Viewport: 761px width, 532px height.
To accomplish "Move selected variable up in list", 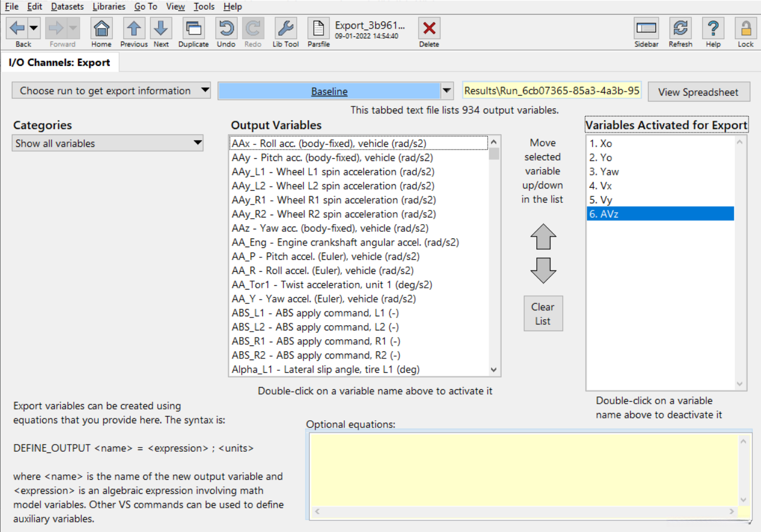I will click(x=543, y=237).
